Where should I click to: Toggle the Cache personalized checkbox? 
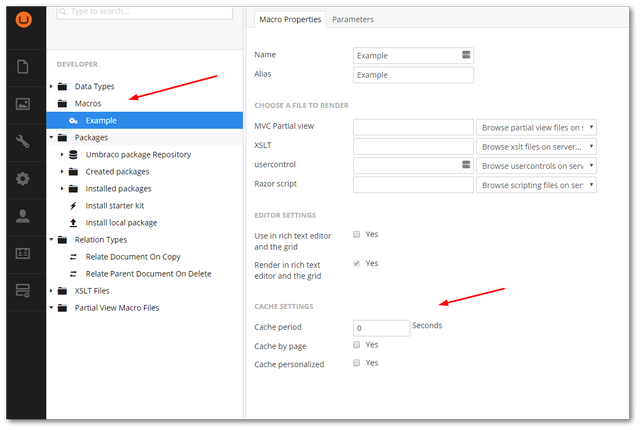tap(356, 363)
